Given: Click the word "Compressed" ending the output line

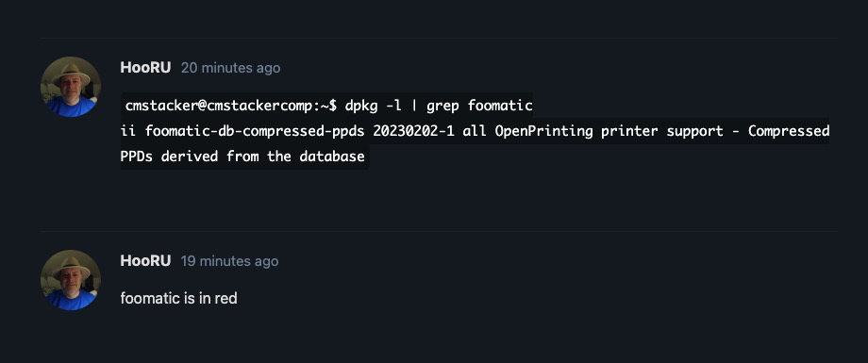Looking at the screenshot, I should (789, 131).
